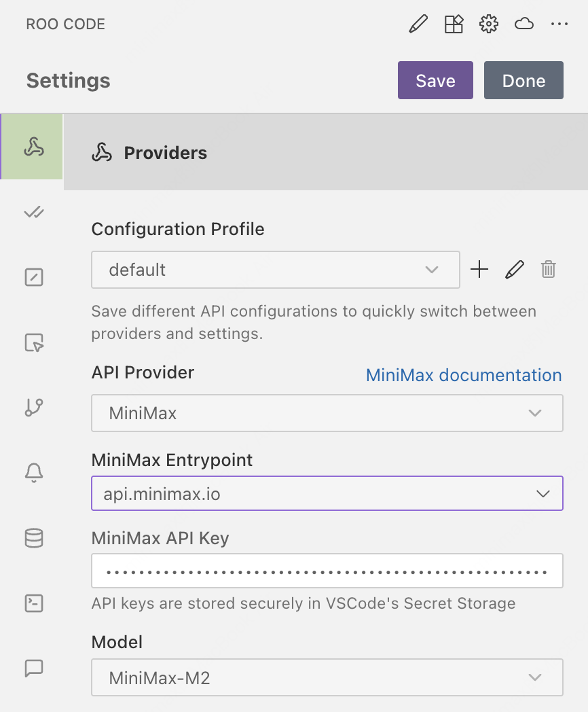
Task: Open the API Provider dropdown
Action: (327, 413)
